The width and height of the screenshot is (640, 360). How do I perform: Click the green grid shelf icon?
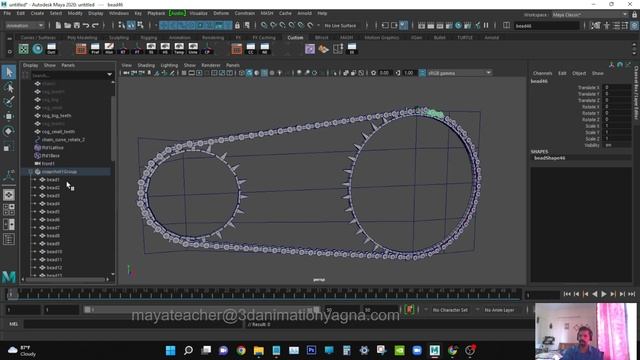(24, 49)
